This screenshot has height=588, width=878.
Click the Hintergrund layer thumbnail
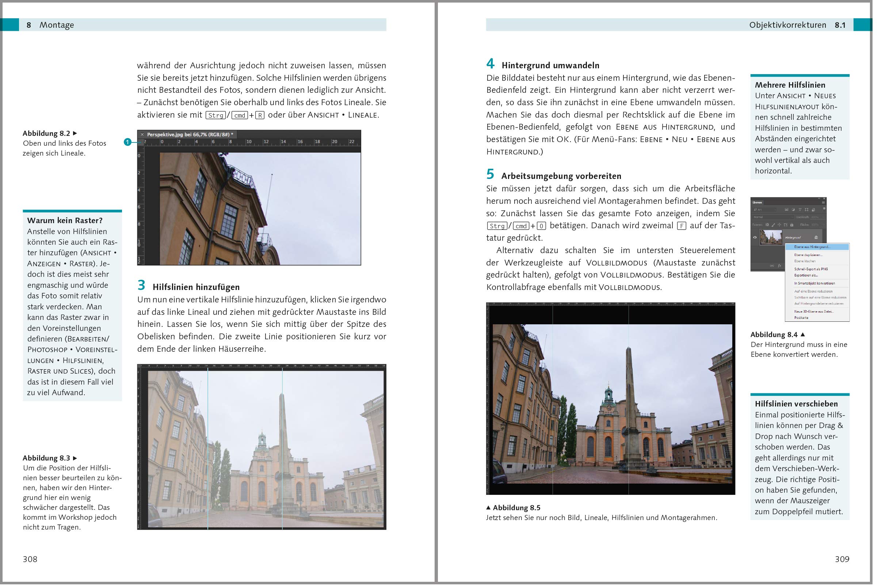point(771,238)
